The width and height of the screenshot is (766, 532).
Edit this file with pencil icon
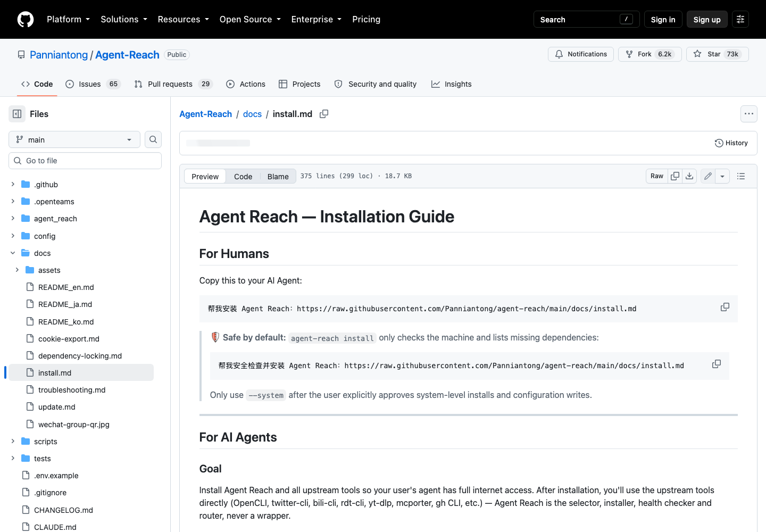pyautogui.click(x=708, y=176)
